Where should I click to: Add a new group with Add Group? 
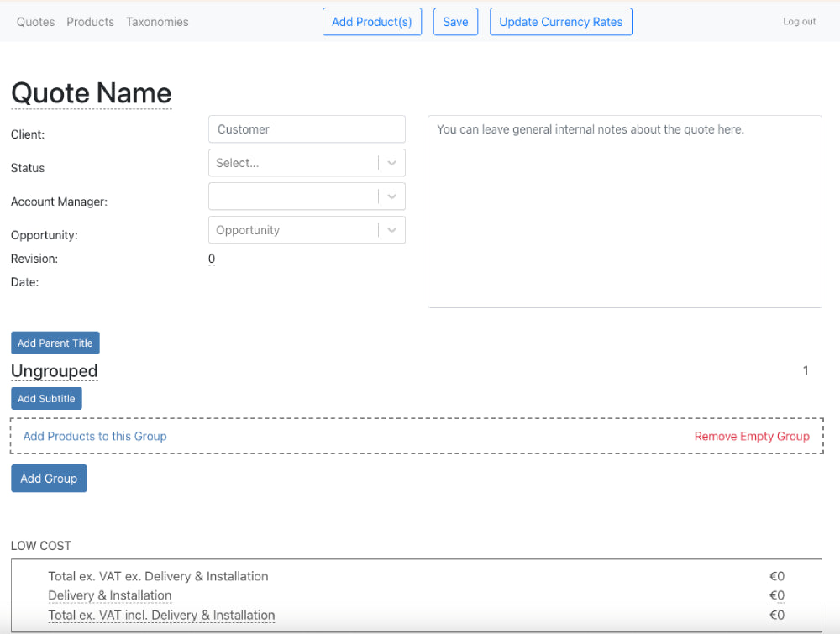49,479
